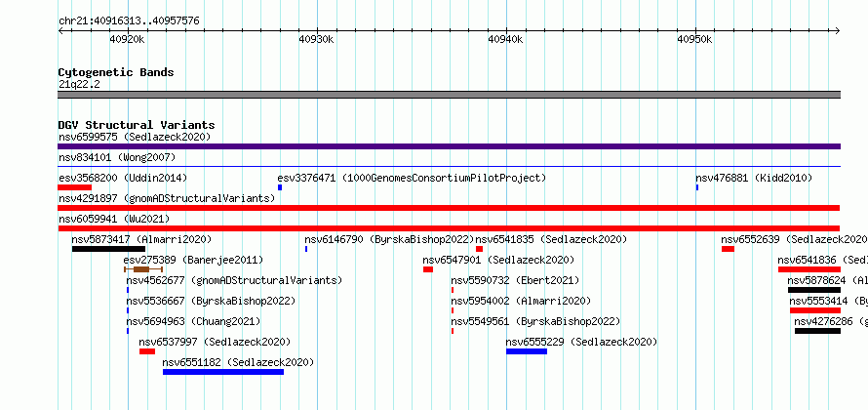This screenshot has width=868, height=410.
Task: Click the ruler's right arrowhead
Action: coord(838,31)
